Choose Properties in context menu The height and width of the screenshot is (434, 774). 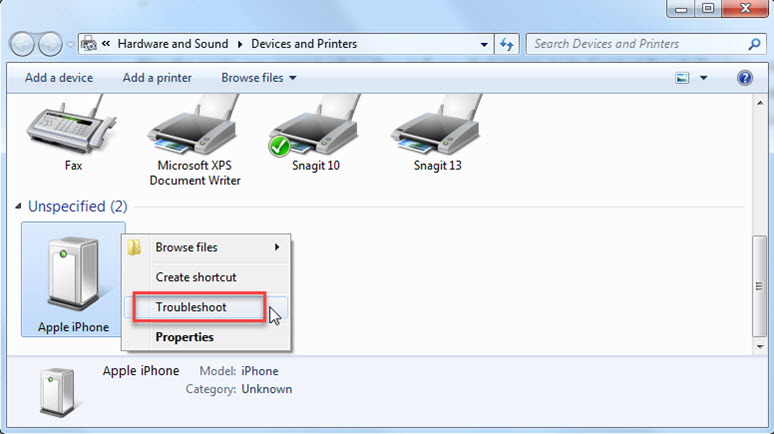tap(206, 337)
